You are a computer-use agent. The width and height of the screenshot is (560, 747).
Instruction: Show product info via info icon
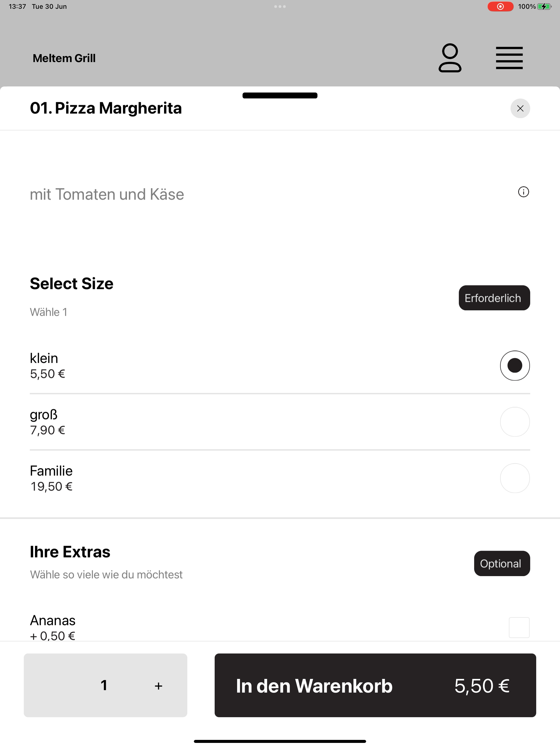(x=524, y=192)
